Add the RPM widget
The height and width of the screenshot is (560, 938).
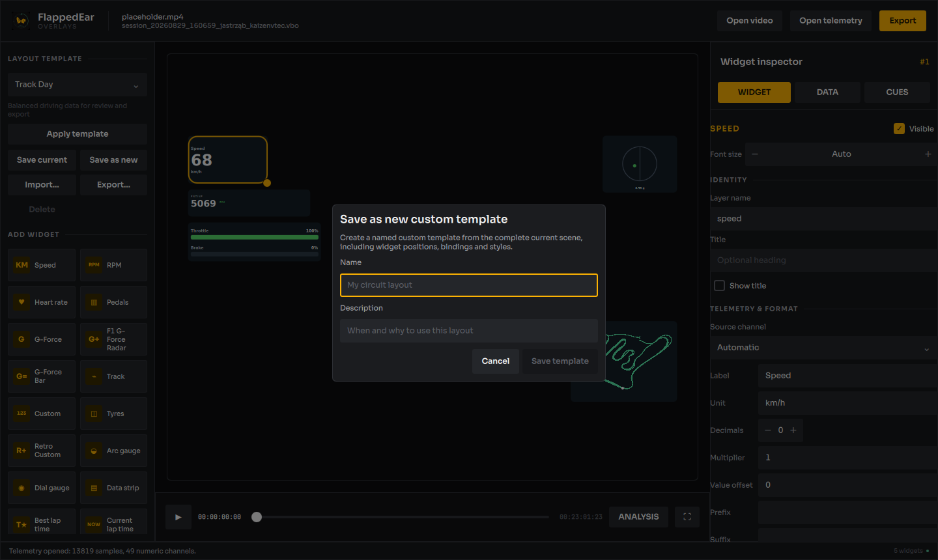tap(113, 265)
